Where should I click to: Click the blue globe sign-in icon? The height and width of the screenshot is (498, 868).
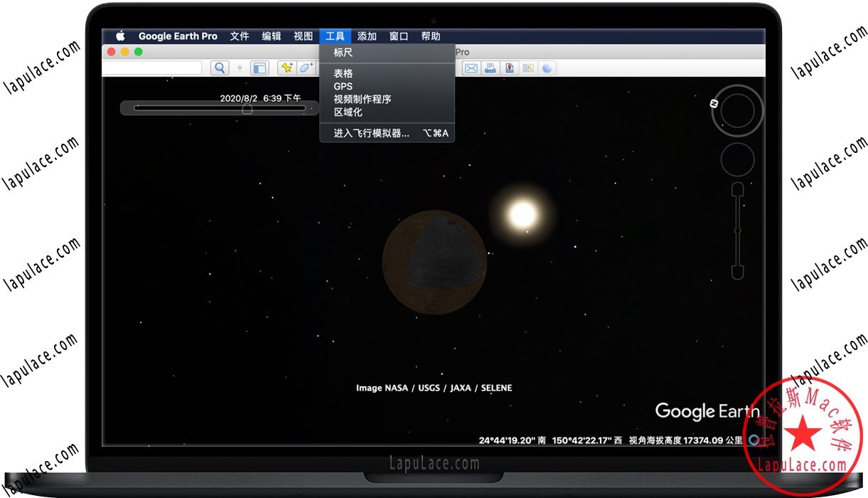point(547,68)
